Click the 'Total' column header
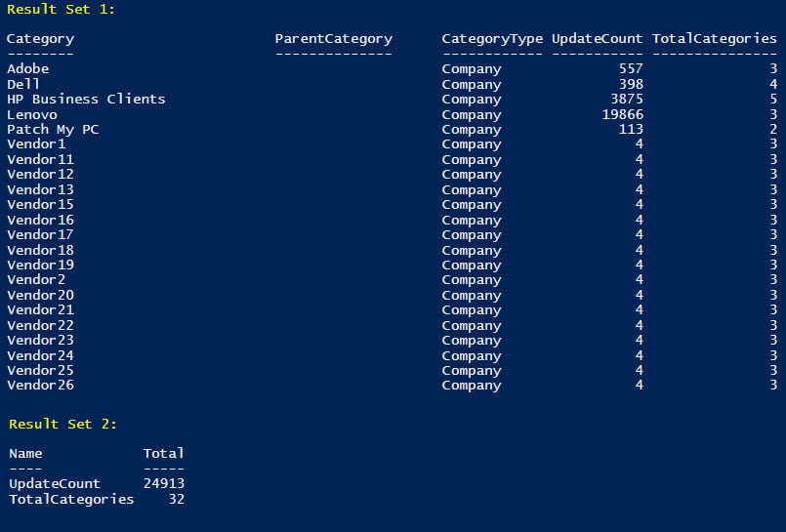The width and height of the screenshot is (786, 532). pyautogui.click(x=163, y=453)
